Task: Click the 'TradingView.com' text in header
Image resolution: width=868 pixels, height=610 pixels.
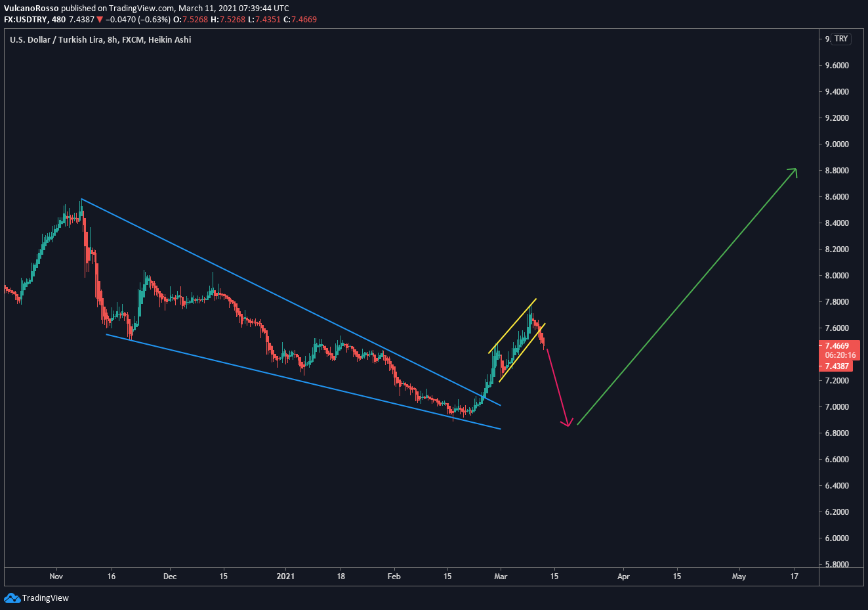Action: pyautogui.click(x=142, y=9)
